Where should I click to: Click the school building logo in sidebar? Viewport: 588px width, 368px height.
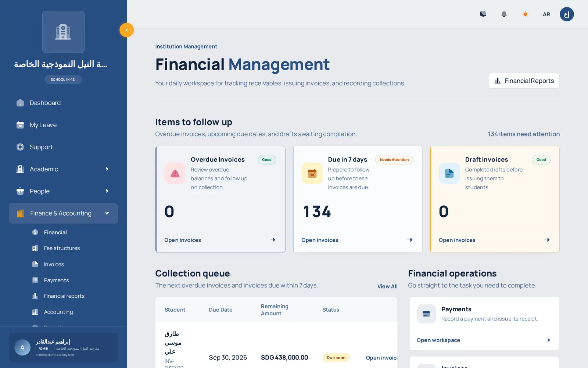[63, 32]
